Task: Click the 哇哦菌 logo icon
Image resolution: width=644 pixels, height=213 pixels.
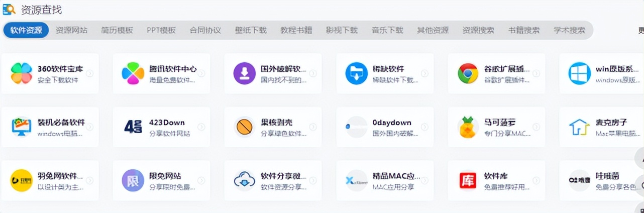Action: click(579, 180)
